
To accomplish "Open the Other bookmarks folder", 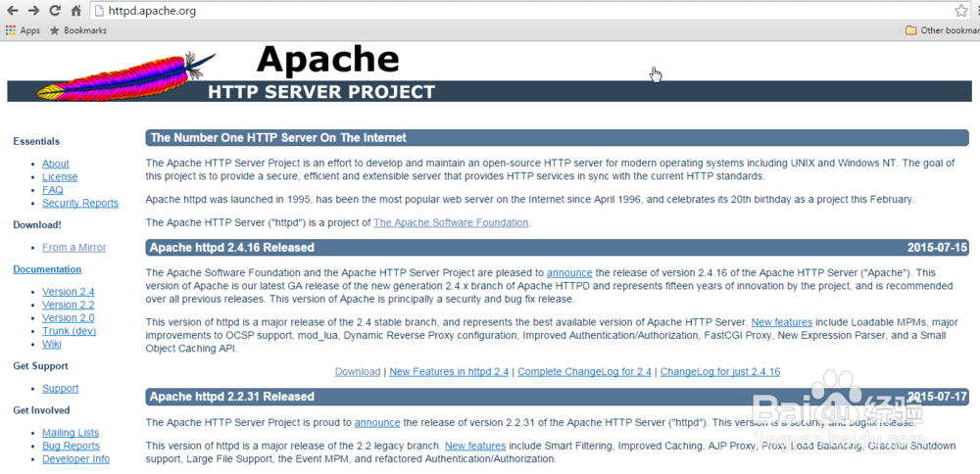I will tap(943, 30).
